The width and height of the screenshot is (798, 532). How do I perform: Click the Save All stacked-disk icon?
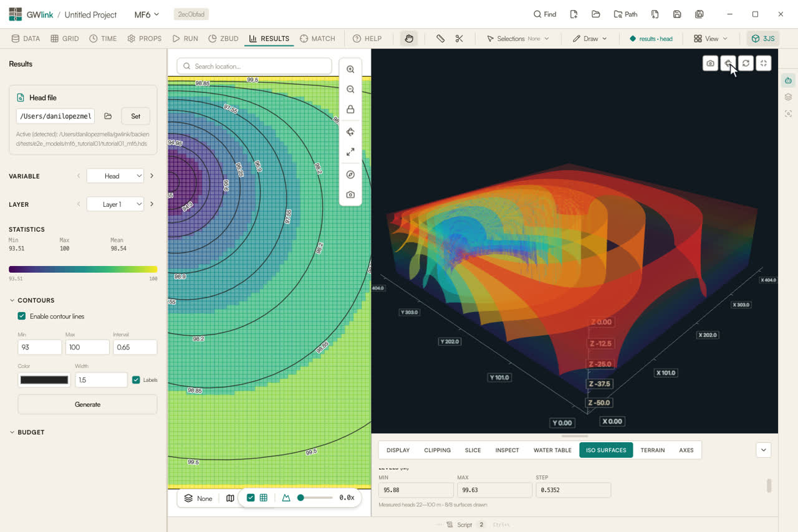coord(699,14)
